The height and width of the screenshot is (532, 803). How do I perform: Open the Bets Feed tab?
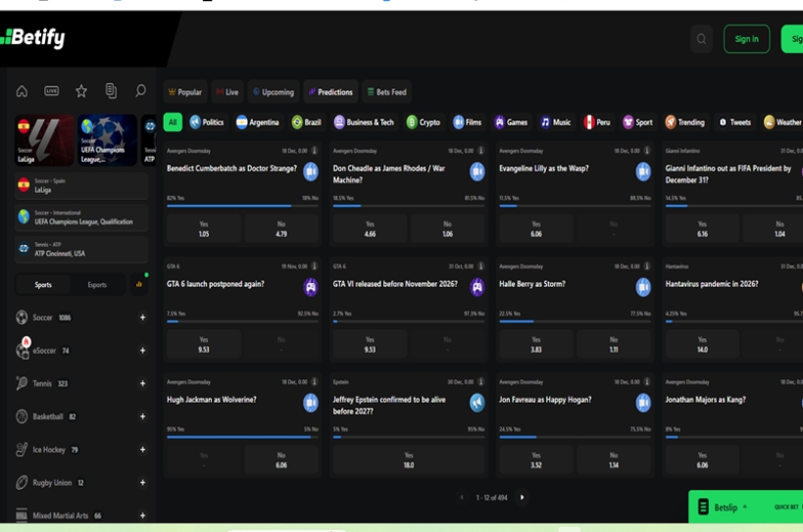pyautogui.click(x=387, y=92)
